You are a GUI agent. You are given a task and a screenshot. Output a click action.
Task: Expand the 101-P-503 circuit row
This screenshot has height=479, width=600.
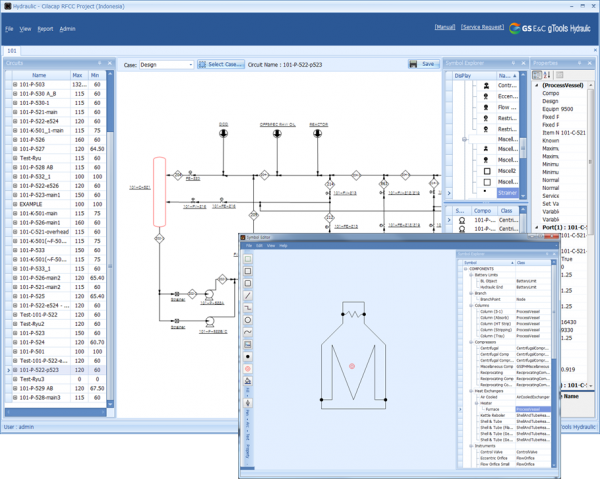point(15,85)
